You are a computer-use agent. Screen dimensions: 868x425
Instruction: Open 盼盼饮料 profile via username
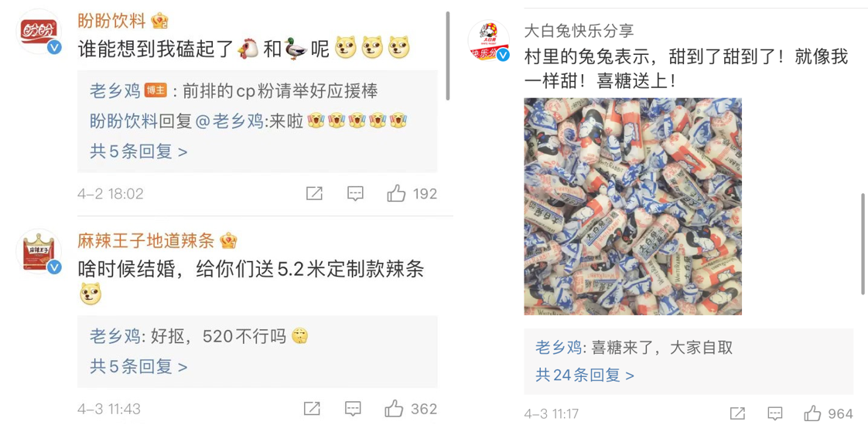pos(112,21)
